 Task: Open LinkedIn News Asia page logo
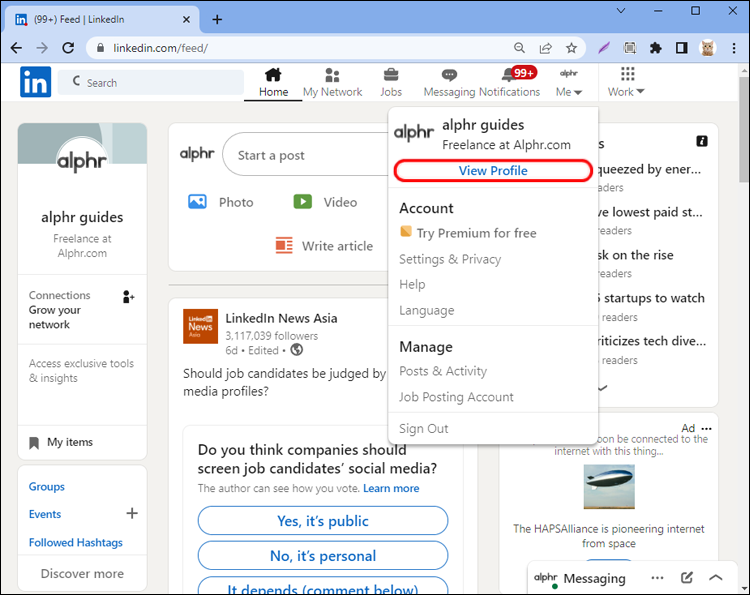(200, 326)
